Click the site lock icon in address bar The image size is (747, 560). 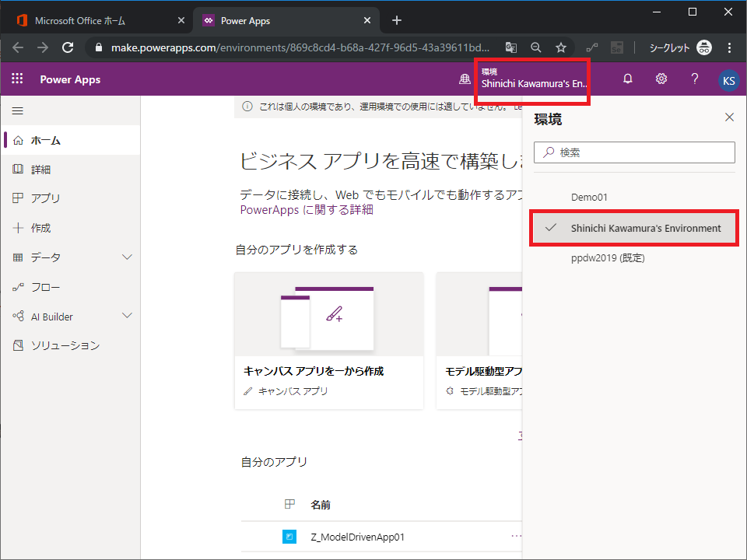point(99,47)
